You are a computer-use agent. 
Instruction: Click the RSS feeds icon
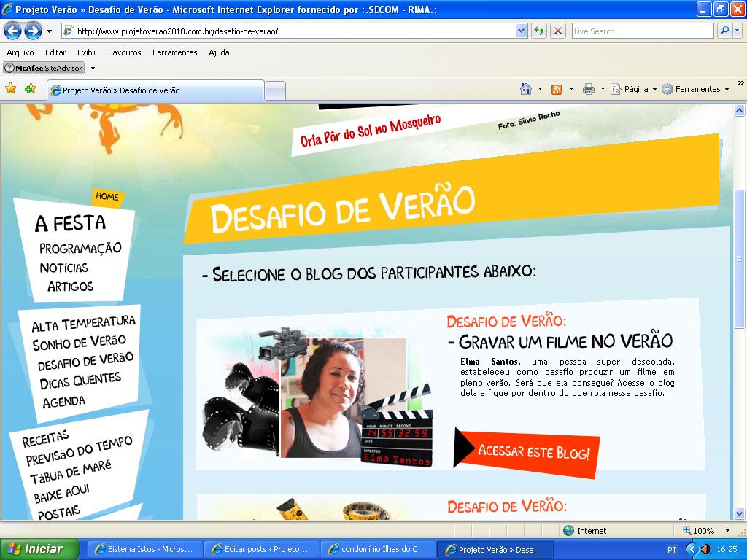click(x=557, y=89)
